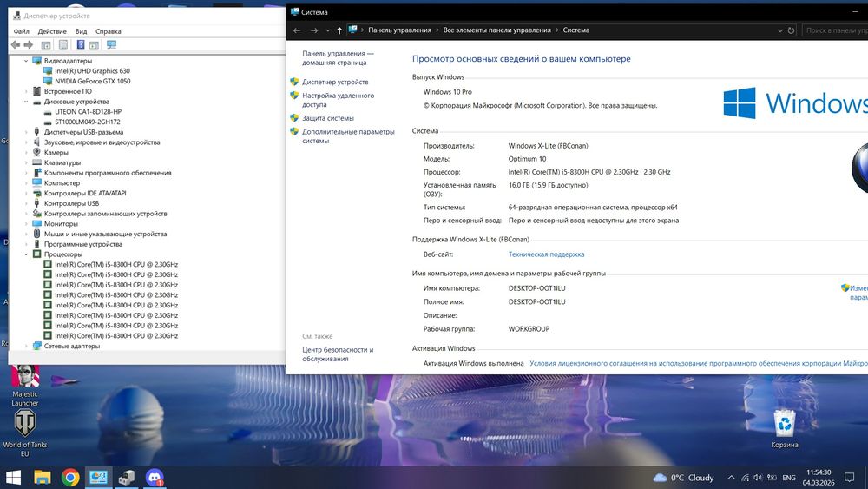Screen dimensions: 868x489
Task: Click the Техническая поддержка website link
Action: tap(546, 254)
